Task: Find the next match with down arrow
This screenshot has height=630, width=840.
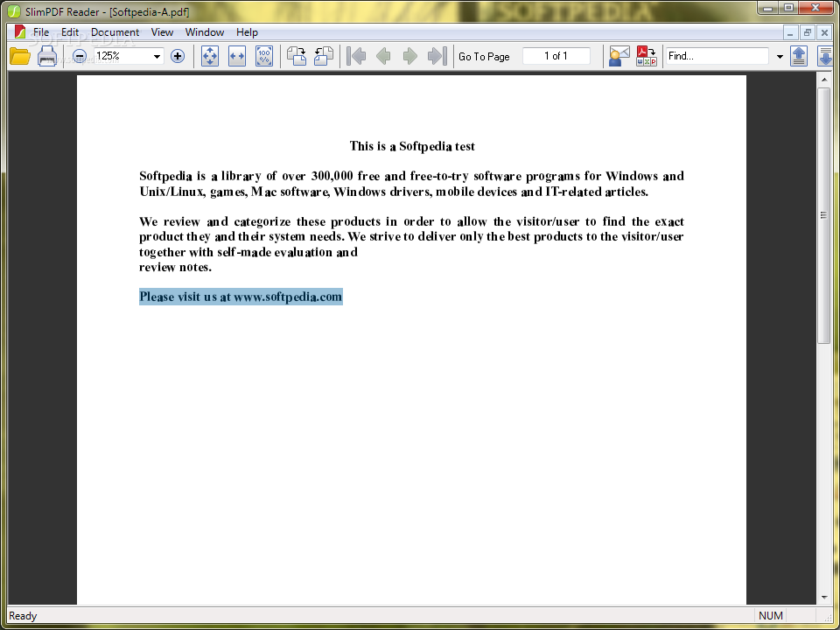Action: (x=825, y=56)
